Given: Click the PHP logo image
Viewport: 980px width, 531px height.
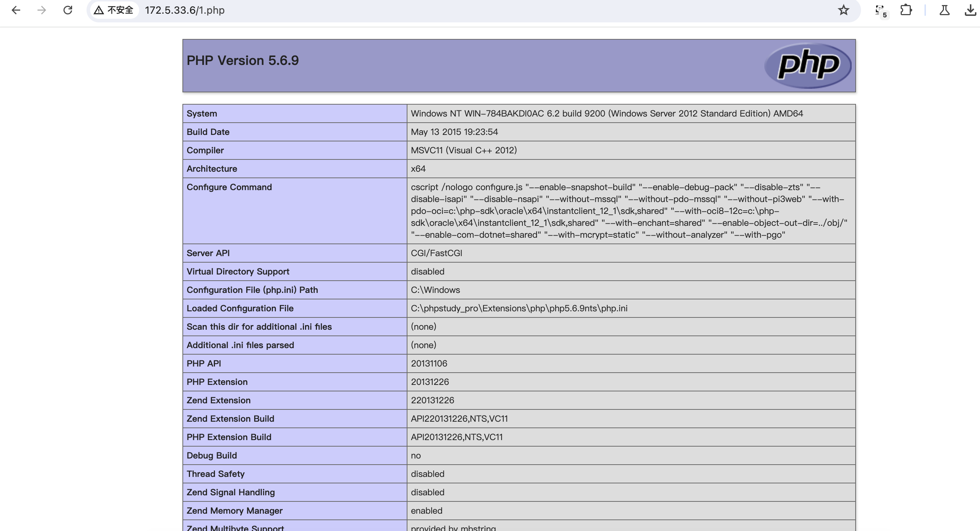Looking at the screenshot, I should click(808, 65).
